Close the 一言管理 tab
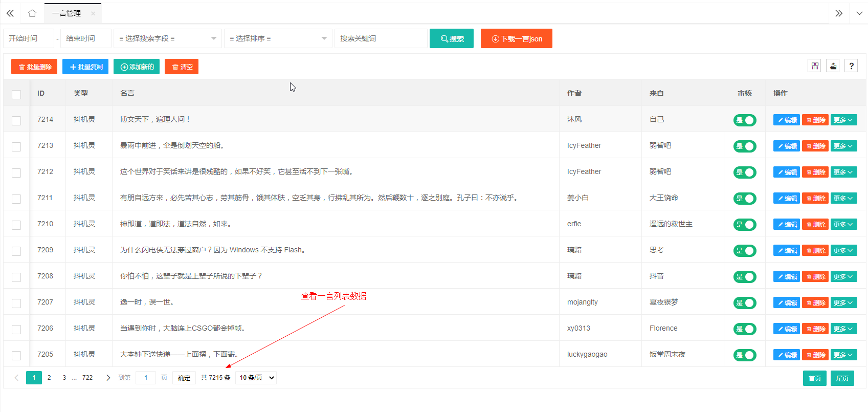 pos(93,14)
